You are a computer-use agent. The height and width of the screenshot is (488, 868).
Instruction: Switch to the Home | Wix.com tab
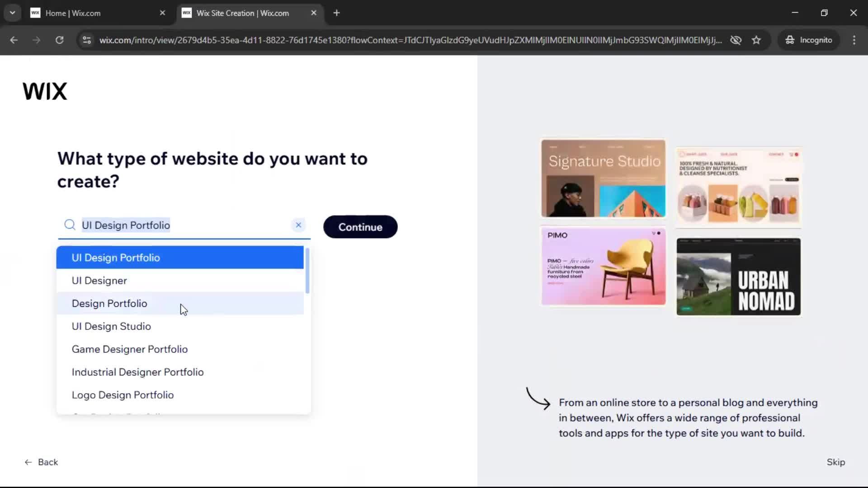click(97, 13)
